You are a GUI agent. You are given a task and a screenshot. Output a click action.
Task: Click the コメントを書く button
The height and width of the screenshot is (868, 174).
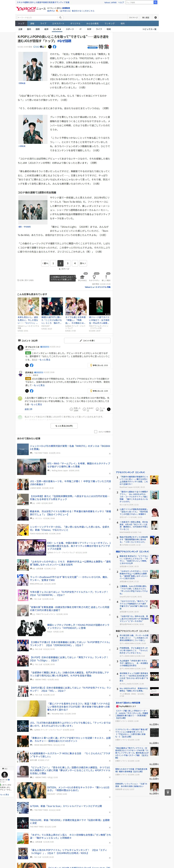click(x=87, y=341)
